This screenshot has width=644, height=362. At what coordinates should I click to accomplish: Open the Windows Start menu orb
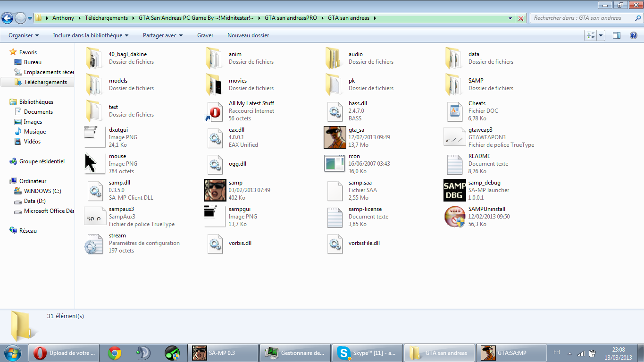[x=12, y=353]
